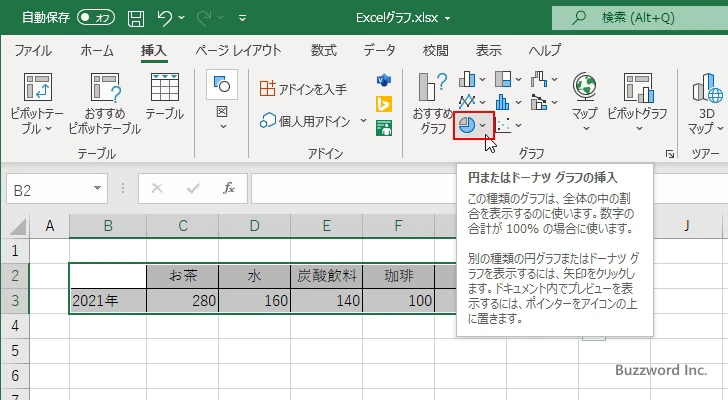Click the Insert Function fx icon
Image resolution: width=728 pixels, height=400 pixels.
pyautogui.click(x=229, y=188)
